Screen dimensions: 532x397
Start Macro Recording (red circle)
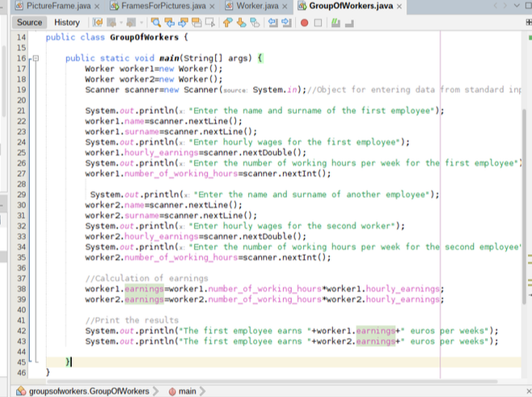[x=304, y=23]
